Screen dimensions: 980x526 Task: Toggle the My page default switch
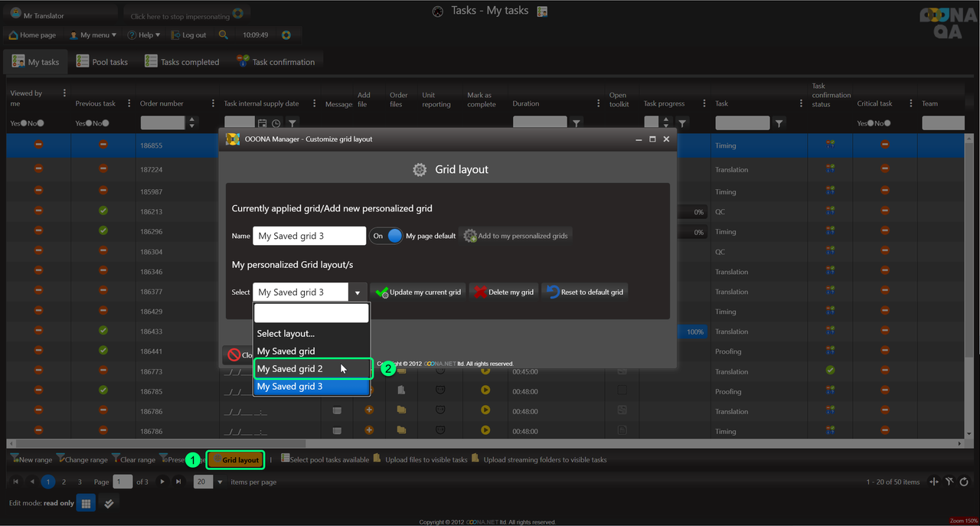click(387, 236)
